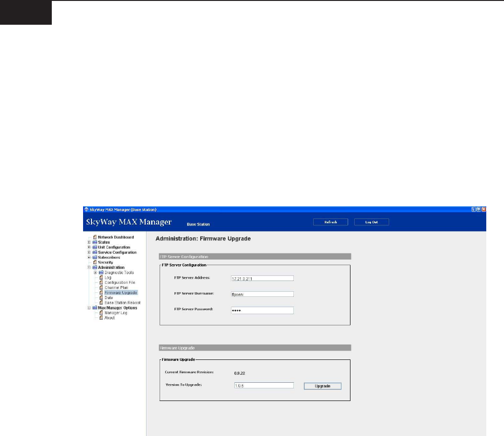Expand the Status tree node
The width and height of the screenshot is (504, 436).
[89, 242]
